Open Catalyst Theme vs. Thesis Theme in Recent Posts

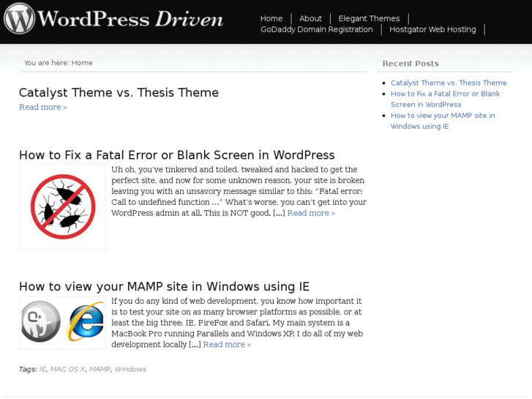tap(449, 83)
